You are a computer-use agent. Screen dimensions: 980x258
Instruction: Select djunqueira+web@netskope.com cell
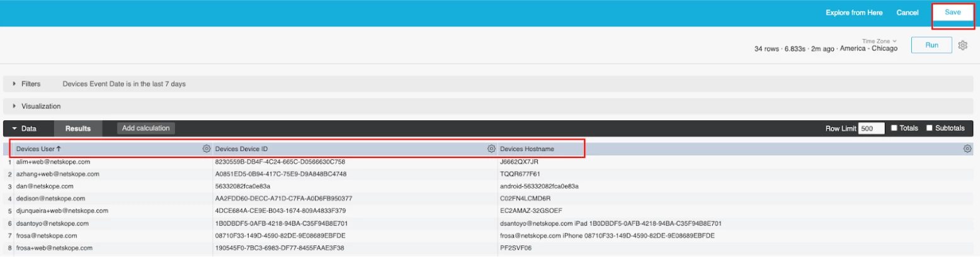coord(62,210)
